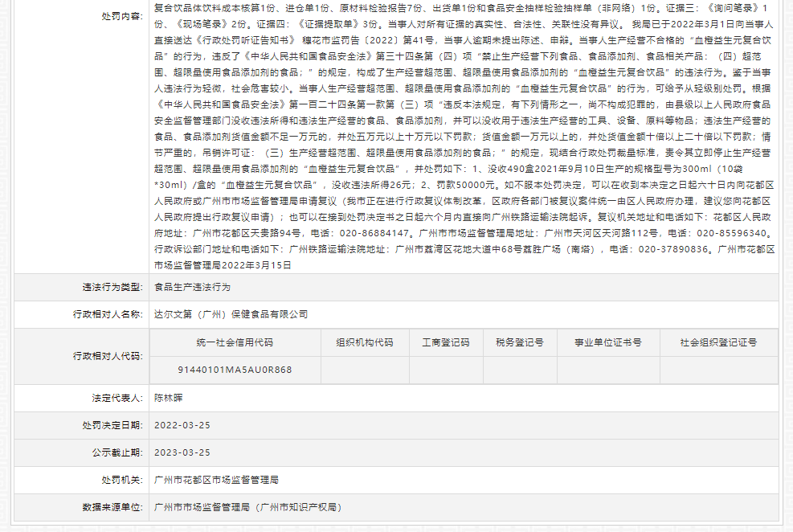Select the 处罚机关 label
Image resolution: width=793 pixels, height=532 pixels.
(x=122, y=480)
